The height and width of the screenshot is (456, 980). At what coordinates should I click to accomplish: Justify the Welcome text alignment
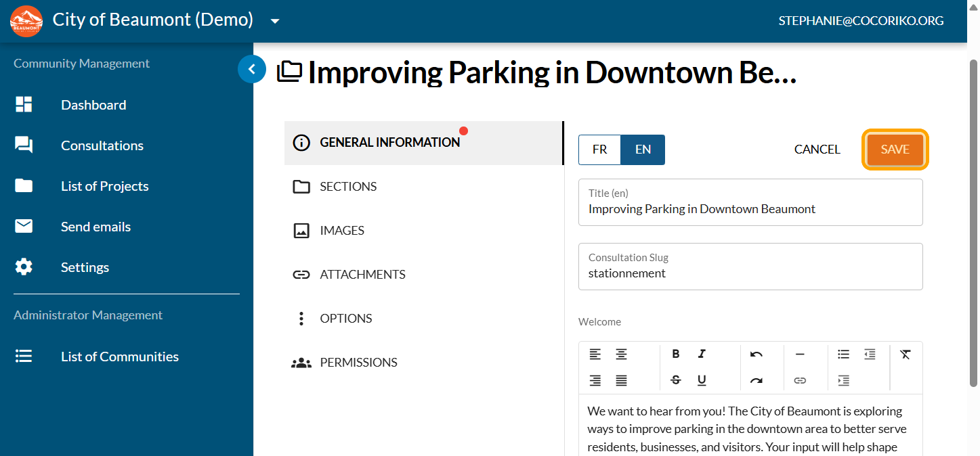621,380
